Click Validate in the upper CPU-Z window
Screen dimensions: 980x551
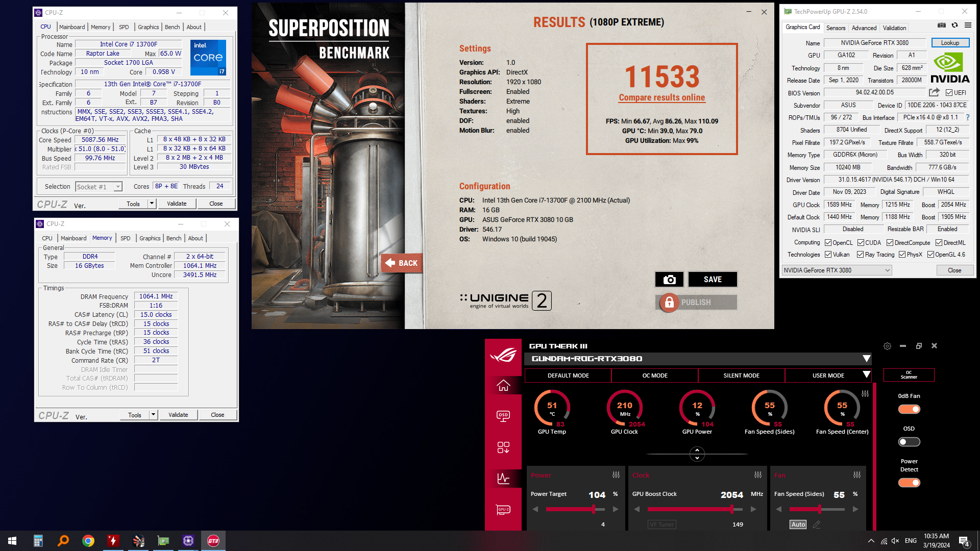coord(177,204)
